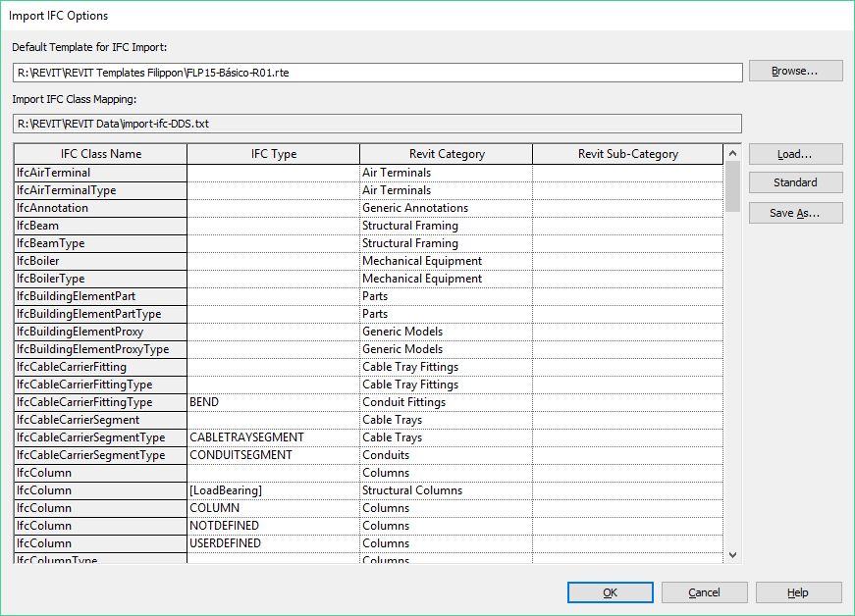Open Help for IFC import

[798, 592]
